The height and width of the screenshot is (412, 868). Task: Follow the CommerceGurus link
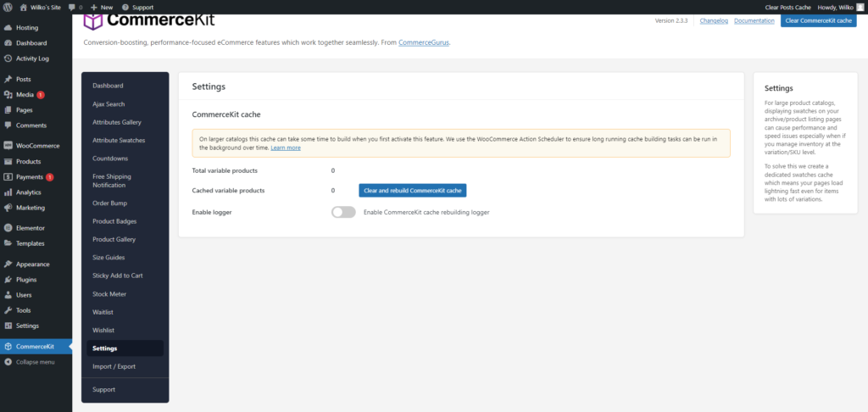pyautogui.click(x=424, y=42)
